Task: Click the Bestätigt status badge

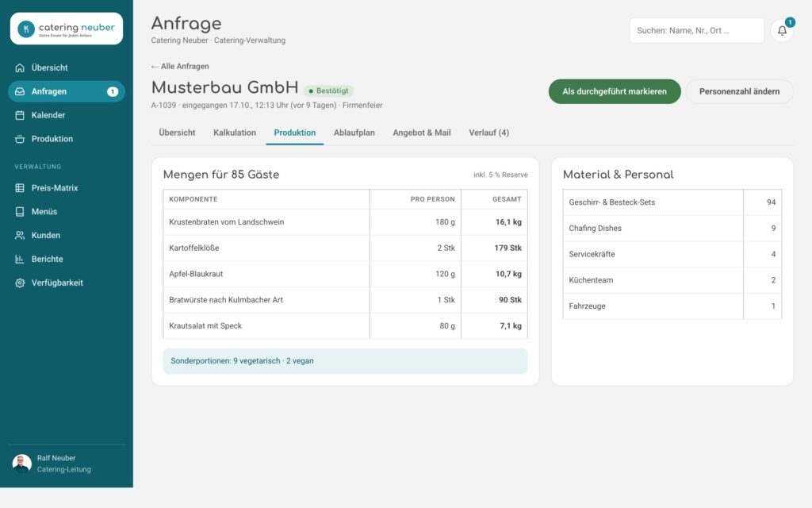Action: coord(329,90)
